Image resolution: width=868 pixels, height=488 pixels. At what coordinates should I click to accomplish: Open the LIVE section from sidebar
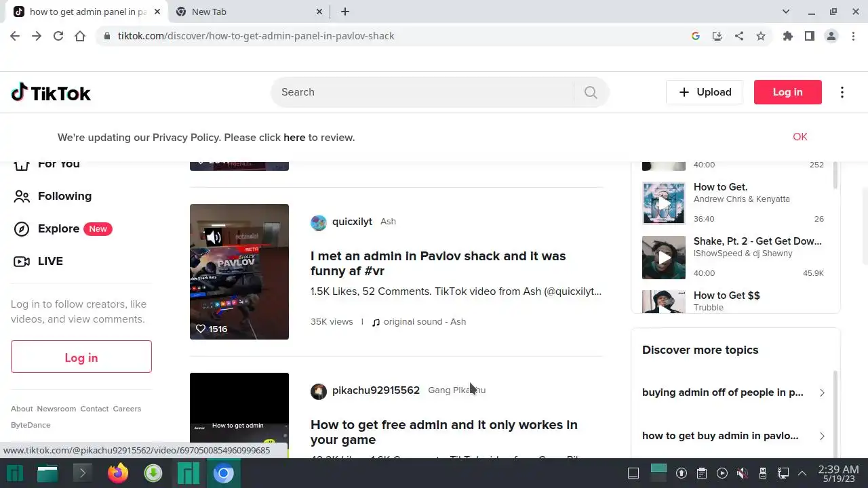pos(39,261)
